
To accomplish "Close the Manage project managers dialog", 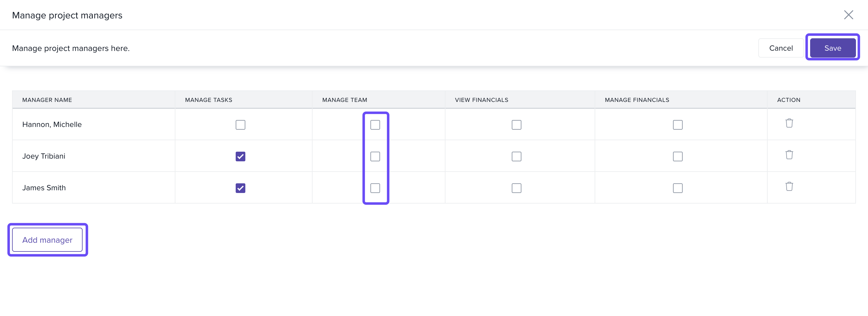I will (x=848, y=15).
